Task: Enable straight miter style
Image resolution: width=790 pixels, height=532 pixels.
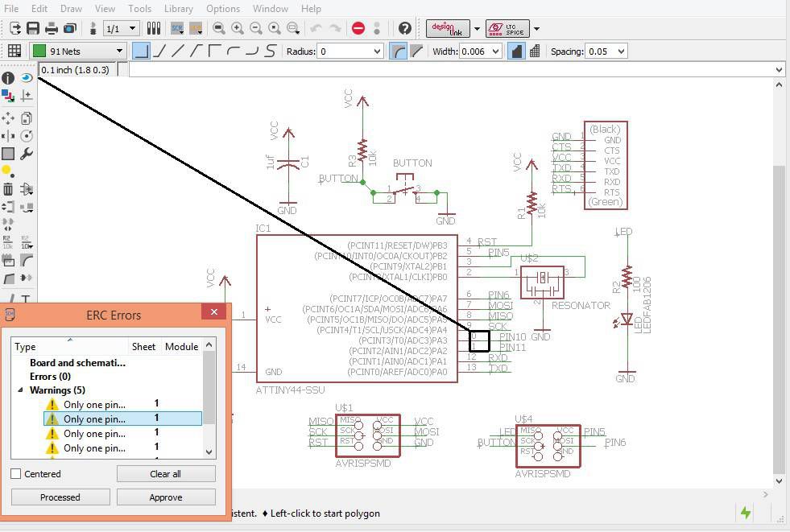Action: pyautogui.click(x=416, y=51)
